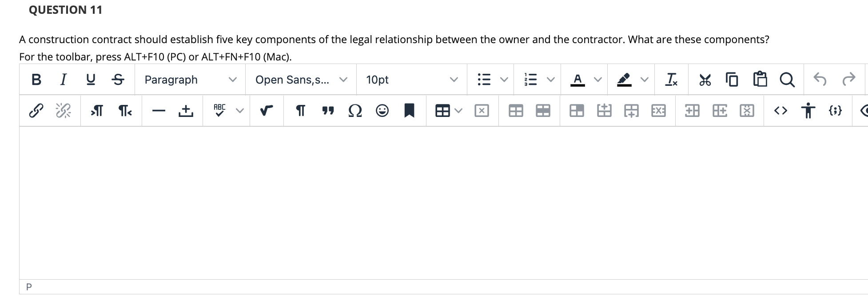Viewport: 868px width, 297px height.
Task: Open the Open Sans font family dropdown
Action: coord(301,80)
